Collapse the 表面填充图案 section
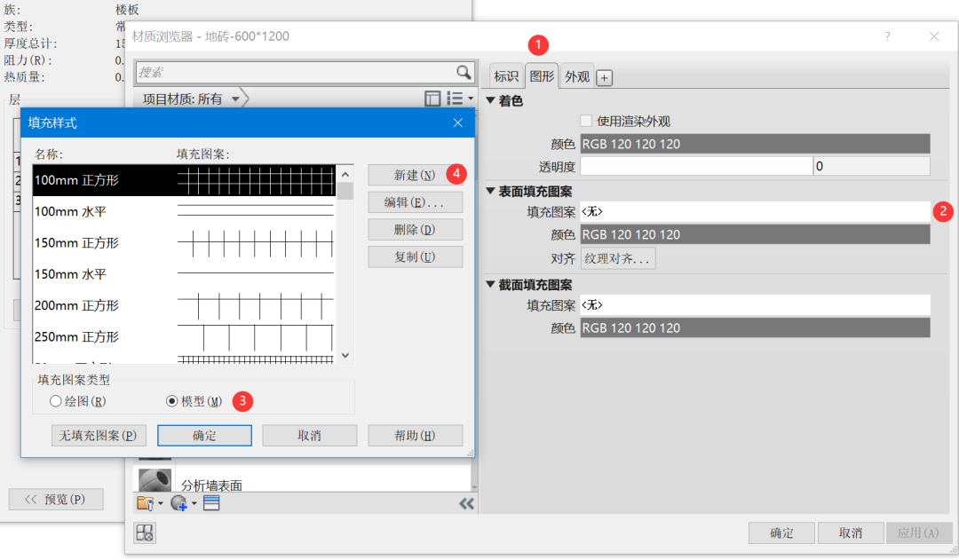The height and width of the screenshot is (560, 959). (490, 191)
